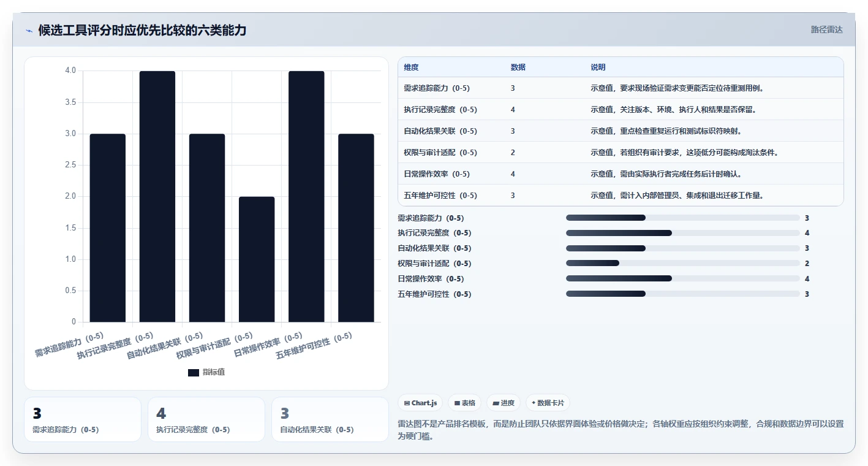Click the 权限与审计适配 bar in chart
The image size is (868, 466).
[x=257, y=259]
